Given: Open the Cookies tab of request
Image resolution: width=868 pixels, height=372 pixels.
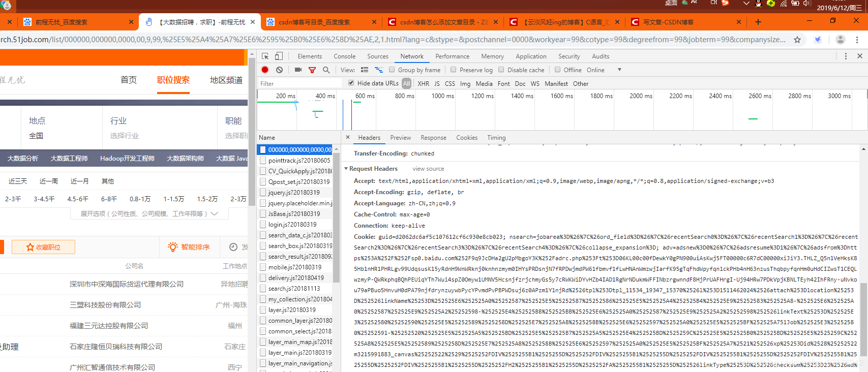Looking at the screenshot, I should 467,138.
